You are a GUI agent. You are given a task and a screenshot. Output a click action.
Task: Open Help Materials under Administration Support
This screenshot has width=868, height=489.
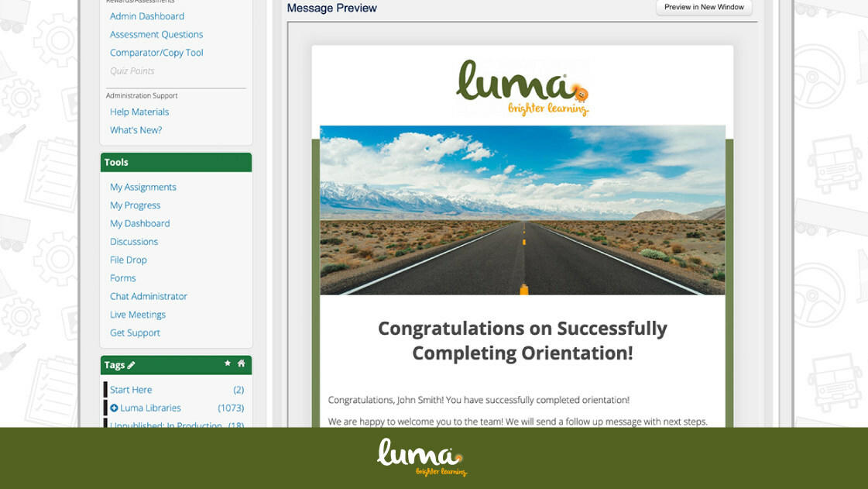tap(139, 112)
